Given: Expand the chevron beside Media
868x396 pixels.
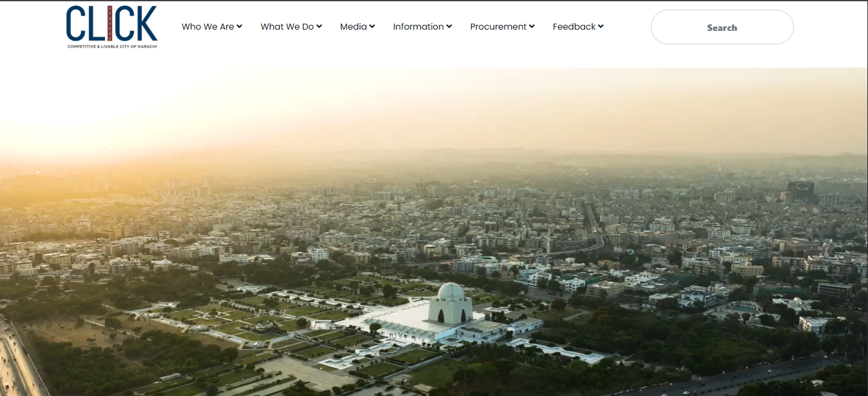Looking at the screenshot, I should (x=371, y=26).
